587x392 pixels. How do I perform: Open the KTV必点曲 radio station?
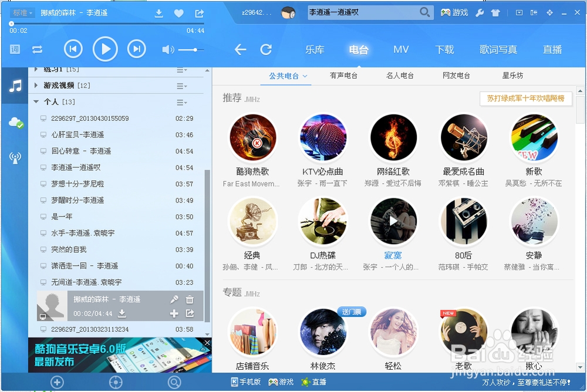coord(323,137)
